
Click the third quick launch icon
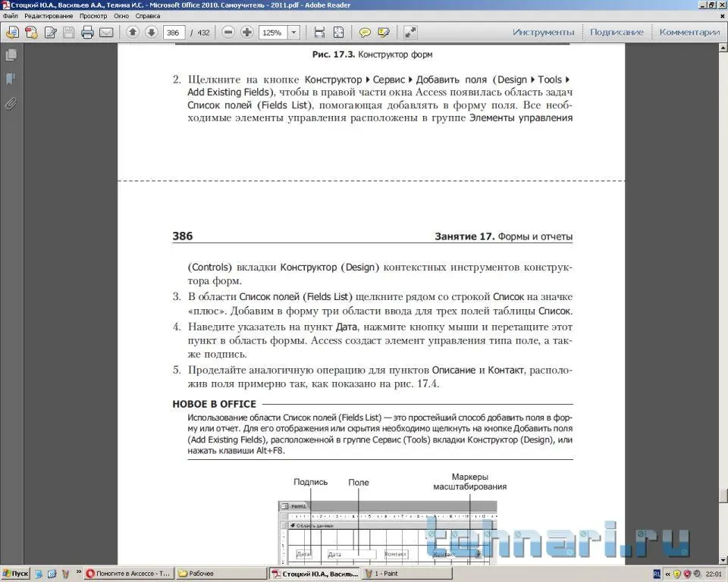coord(65,574)
